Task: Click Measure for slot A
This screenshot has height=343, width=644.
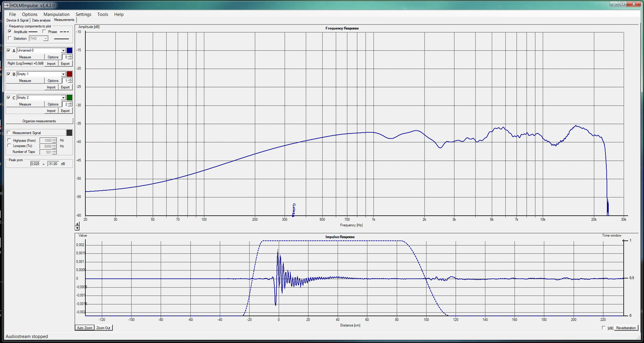Action: 25,57
